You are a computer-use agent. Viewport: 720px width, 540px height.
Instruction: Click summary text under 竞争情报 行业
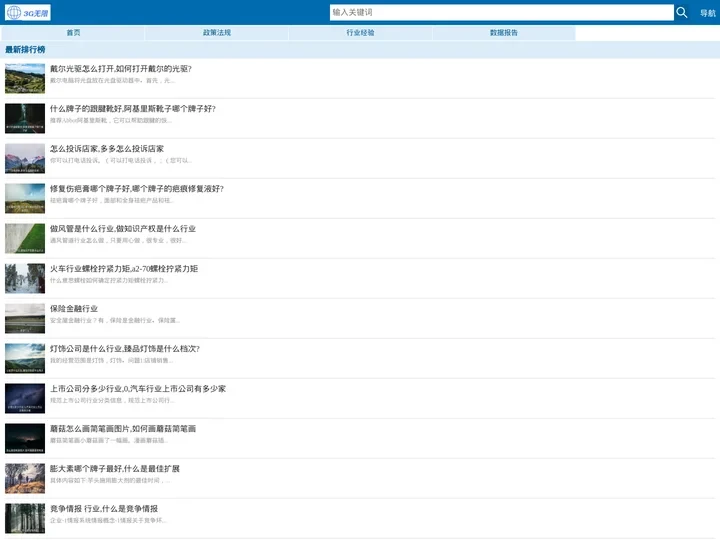(108, 520)
